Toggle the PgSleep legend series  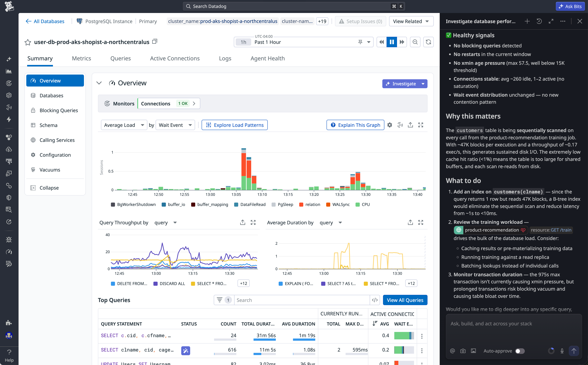[x=282, y=204]
